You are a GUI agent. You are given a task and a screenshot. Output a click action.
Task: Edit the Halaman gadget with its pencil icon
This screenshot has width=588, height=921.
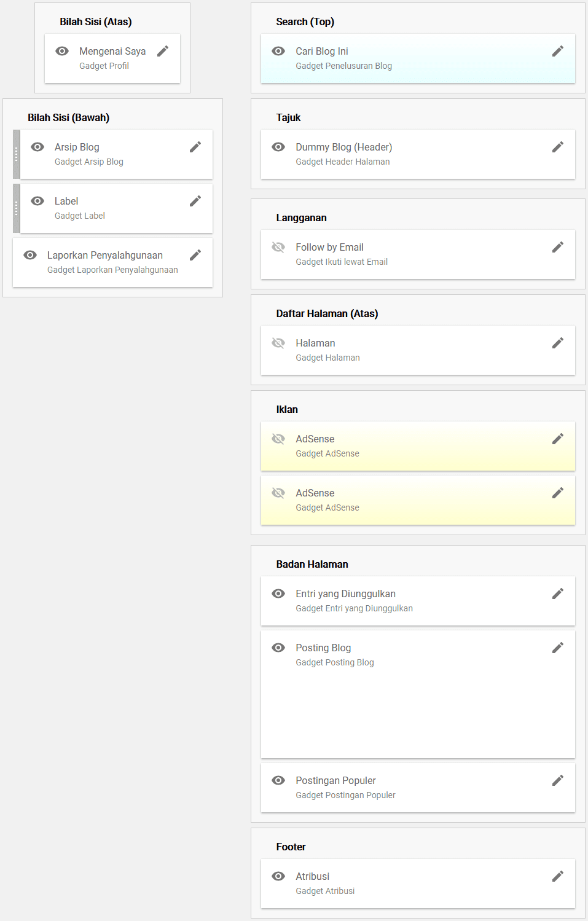(x=558, y=343)
